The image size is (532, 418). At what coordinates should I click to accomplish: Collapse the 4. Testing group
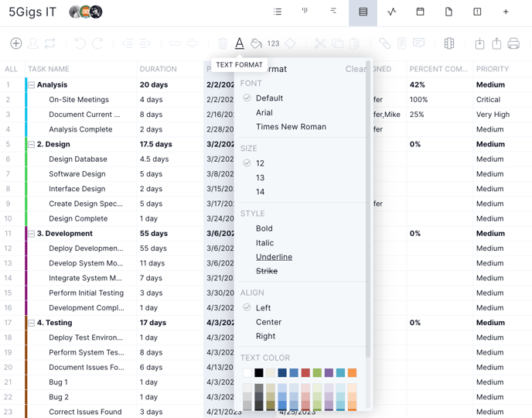pos(31,323)
